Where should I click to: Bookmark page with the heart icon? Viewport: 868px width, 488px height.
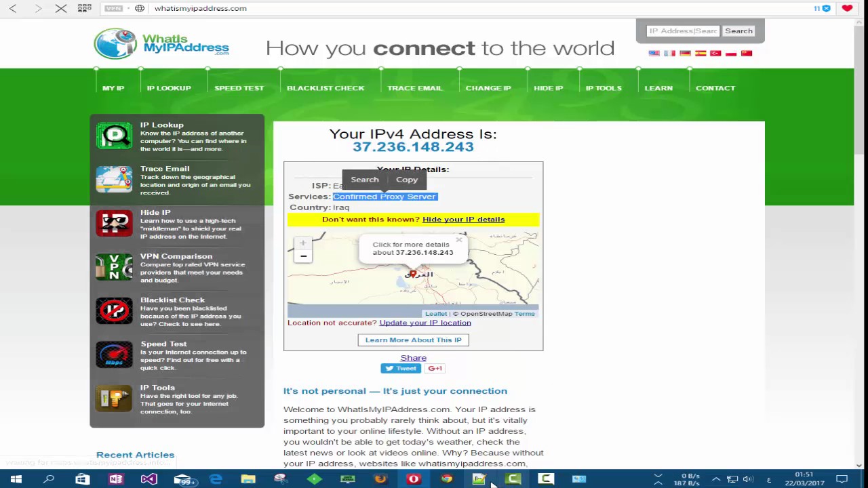tap(847, 8)
